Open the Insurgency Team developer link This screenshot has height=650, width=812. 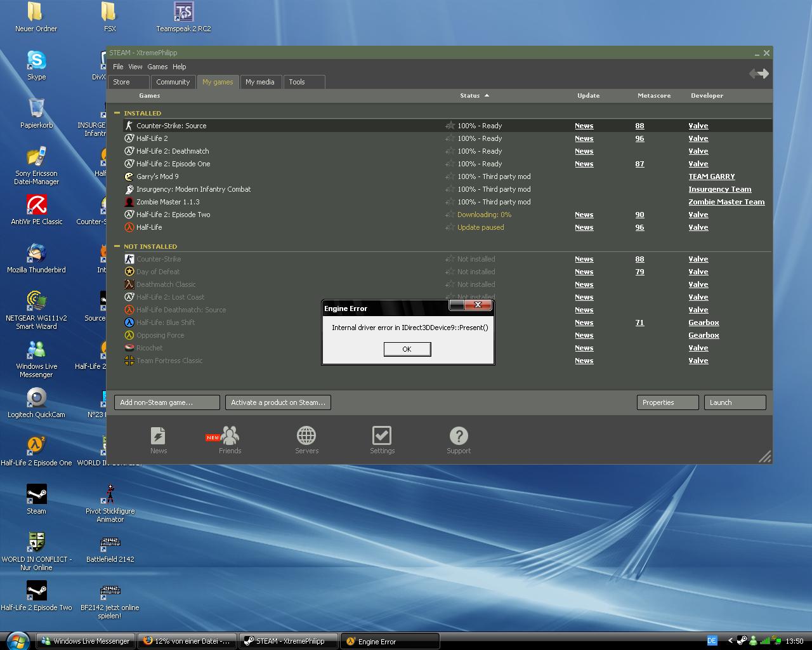[x=720, y=189]
